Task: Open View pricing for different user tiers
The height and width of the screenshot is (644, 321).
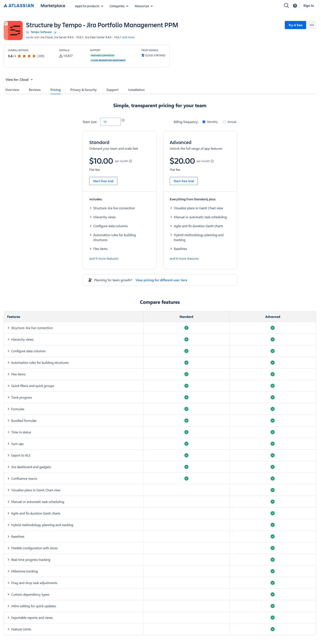Action: click(x=161, y=280)
